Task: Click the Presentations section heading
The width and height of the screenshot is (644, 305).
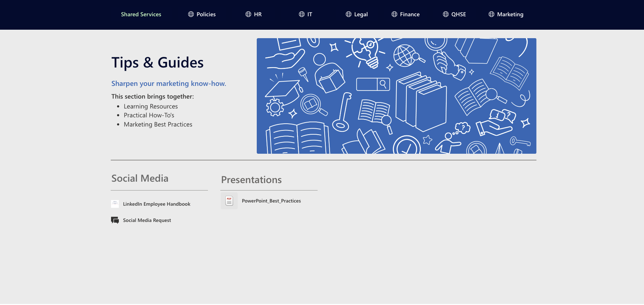Action: [x=251, y=180]
